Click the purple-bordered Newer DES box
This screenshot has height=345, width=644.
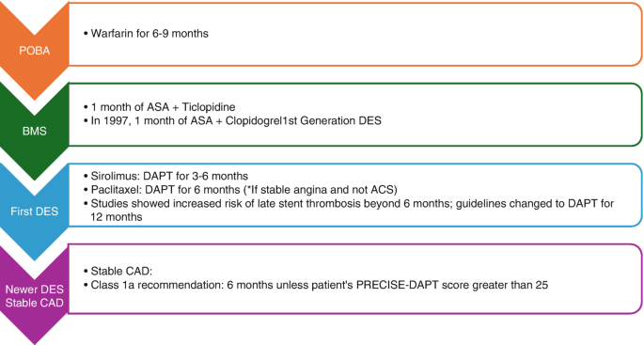[x=355, y=278]
